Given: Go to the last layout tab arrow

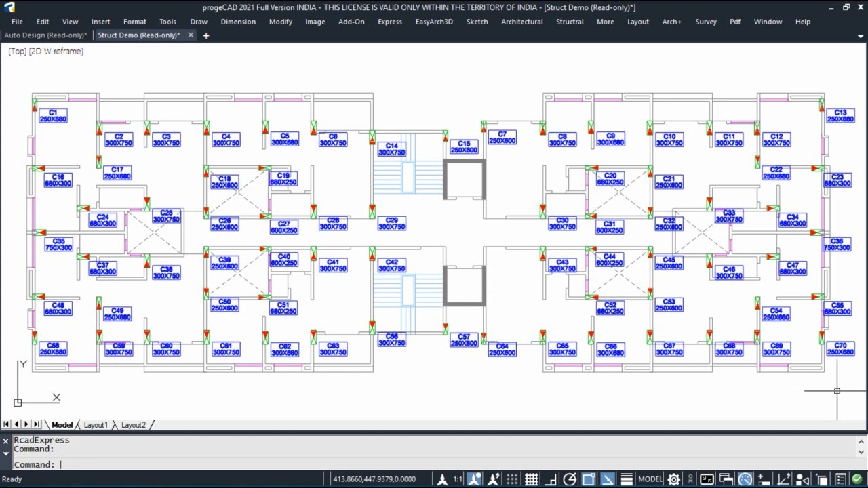Looking at the screenshot, I should click(x=36, y=424).
